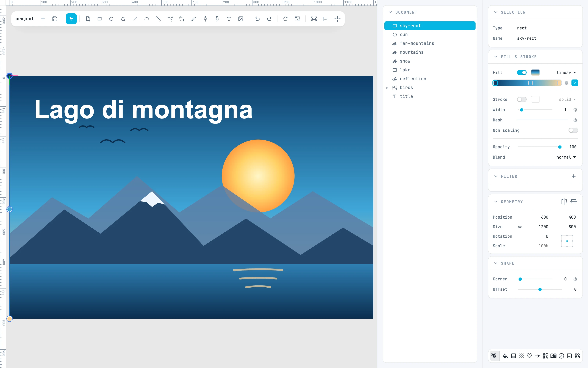Click the Rotation value field
Screen dimensions: 588x368
[547, 236]
